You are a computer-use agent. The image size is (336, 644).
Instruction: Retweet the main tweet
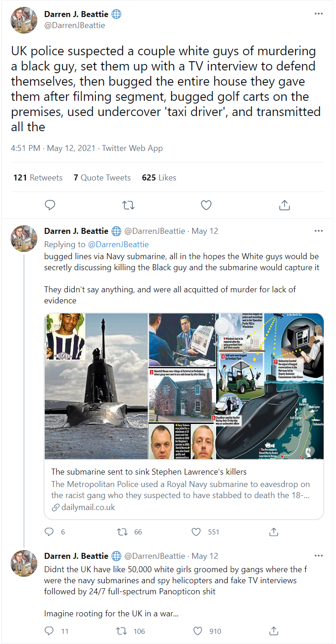click(x=128, y=205)
